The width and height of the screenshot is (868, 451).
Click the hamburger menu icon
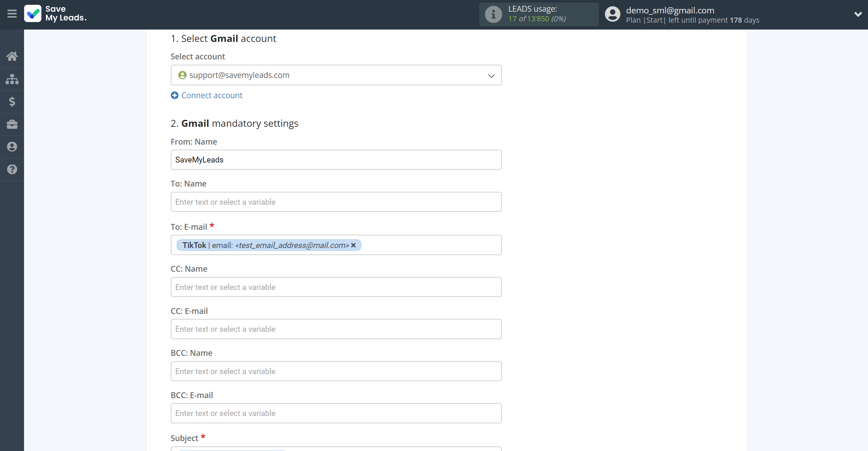pyautogui.click(x=12, y=14)
